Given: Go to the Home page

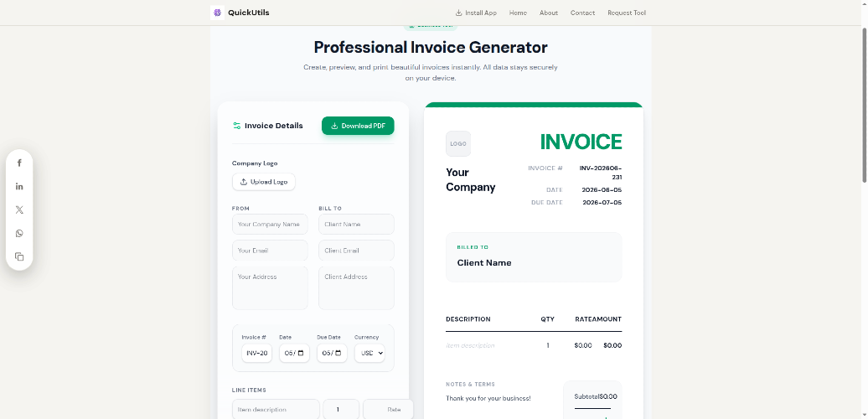Looking at the screenshot, I should pyautogui.click(x=518, y=13).
